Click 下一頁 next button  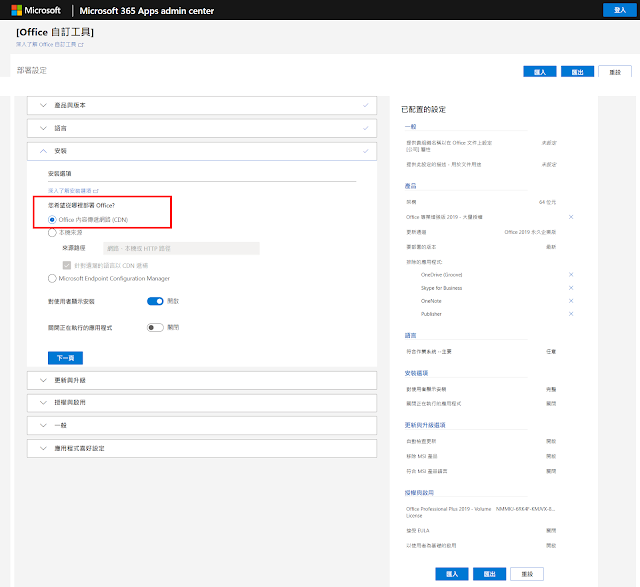click(x=65, y=358)
